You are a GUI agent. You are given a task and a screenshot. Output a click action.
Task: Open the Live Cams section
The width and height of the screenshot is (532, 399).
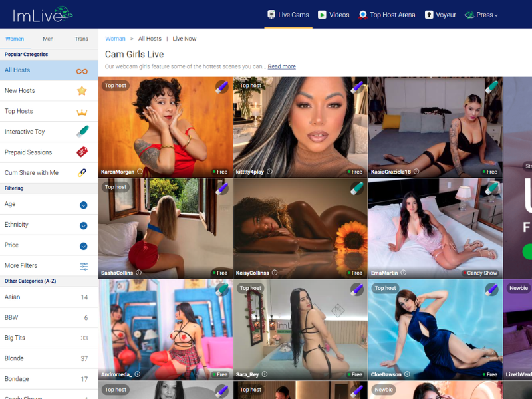[288, 15]
